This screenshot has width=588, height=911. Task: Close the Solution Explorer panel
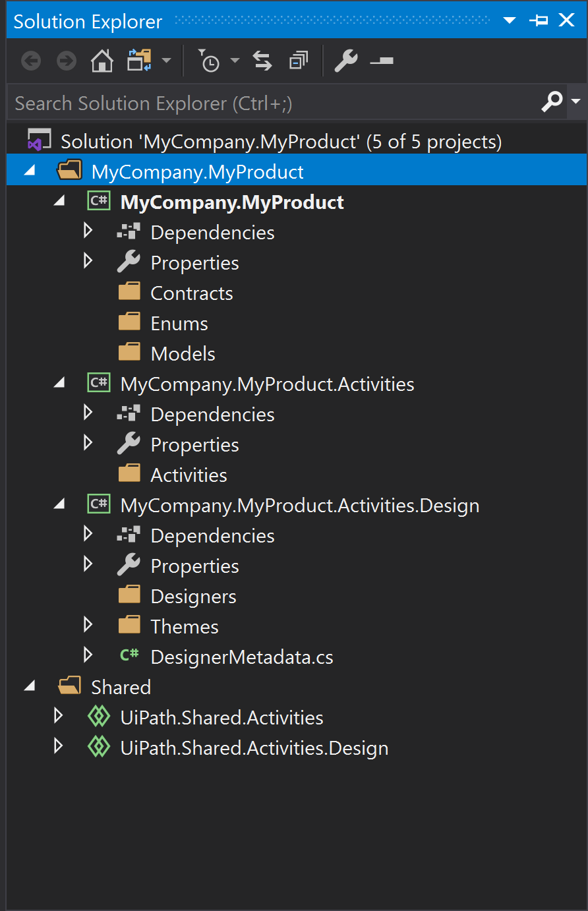point(567,20)
